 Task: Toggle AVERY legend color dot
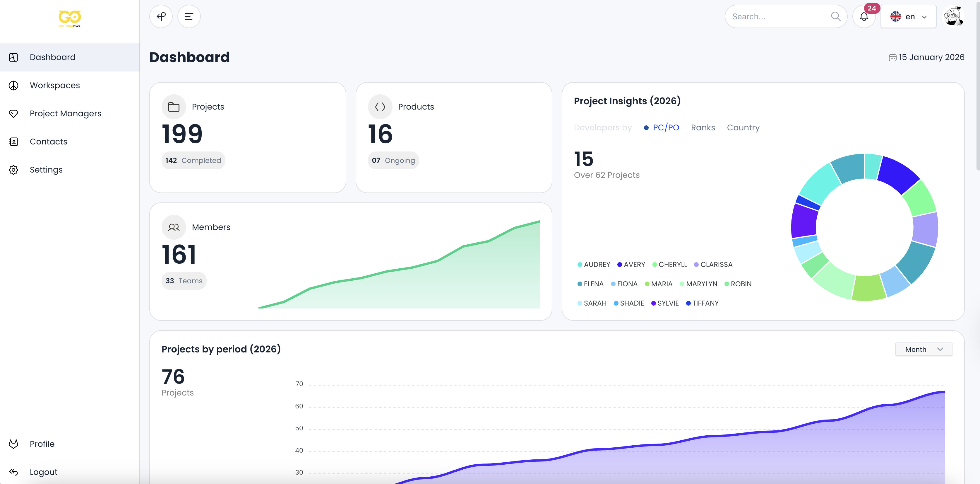(x=619, y=265)
